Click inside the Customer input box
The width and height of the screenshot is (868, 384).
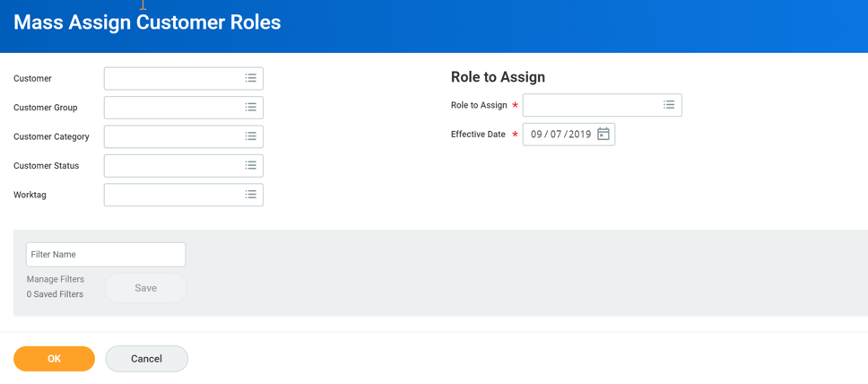coord(183,79)
